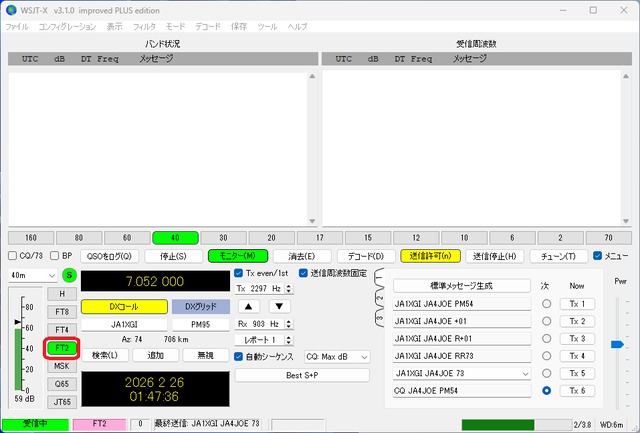The width and height of the screenshot is (640, 433).
Task: Adjust the レポート 1 spinner
Action: coord(264,340)
